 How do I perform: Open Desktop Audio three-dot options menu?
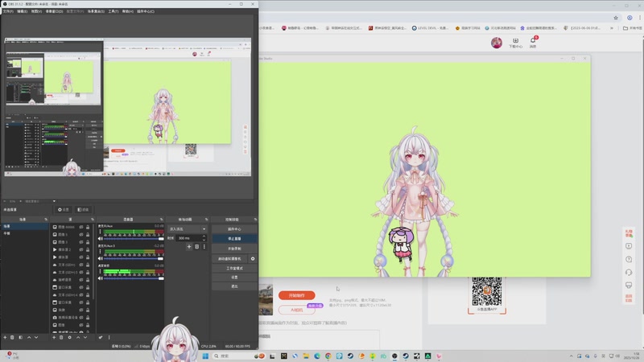(x=100, y=271)
